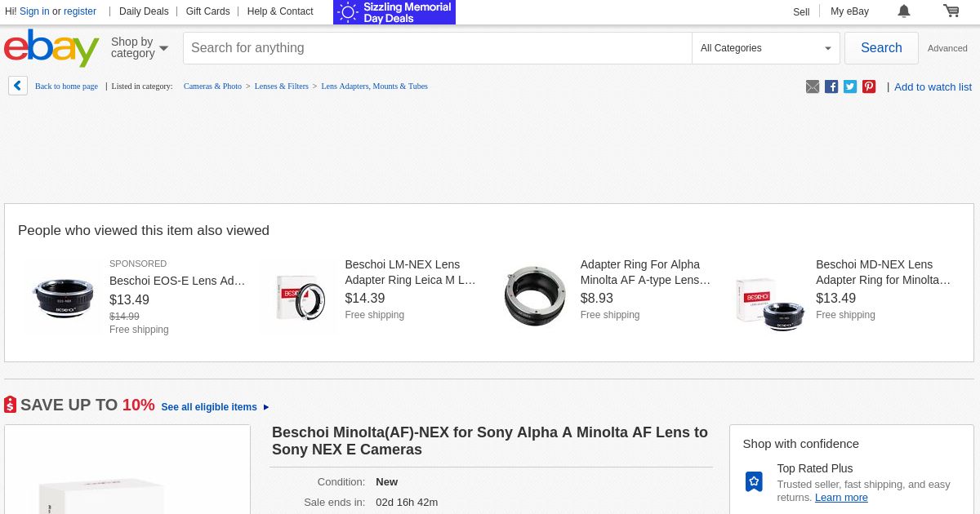Image resolution: width=980 pixels, height=514 pixels.
Task: Open Help & Contact menu item
Action: pos(280,11)
